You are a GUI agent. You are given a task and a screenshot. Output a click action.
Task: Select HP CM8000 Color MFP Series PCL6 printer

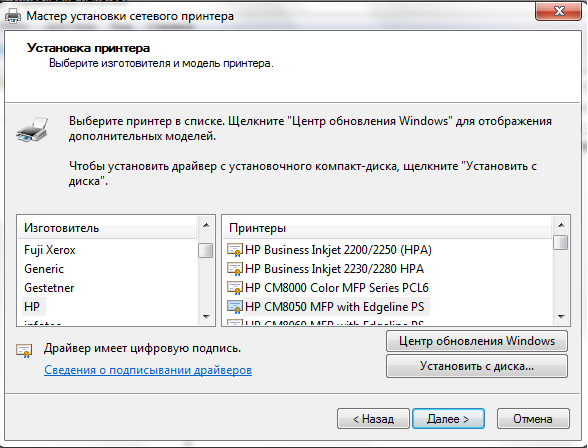click(337, 288)
